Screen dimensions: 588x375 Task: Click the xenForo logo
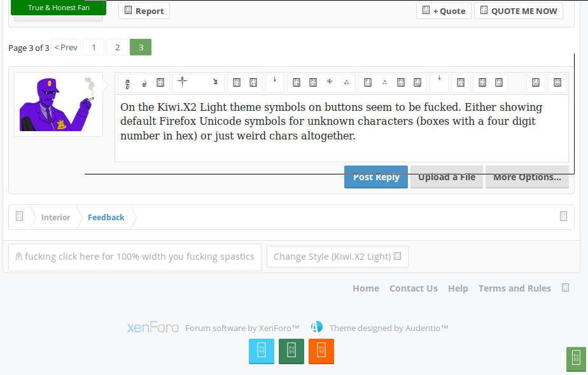click(x=153, y=327)
